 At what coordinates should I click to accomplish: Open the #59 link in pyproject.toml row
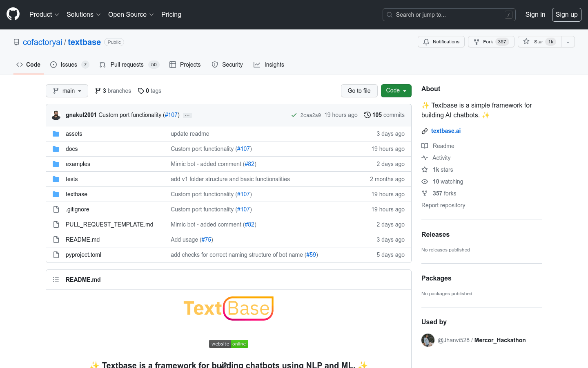311,255
